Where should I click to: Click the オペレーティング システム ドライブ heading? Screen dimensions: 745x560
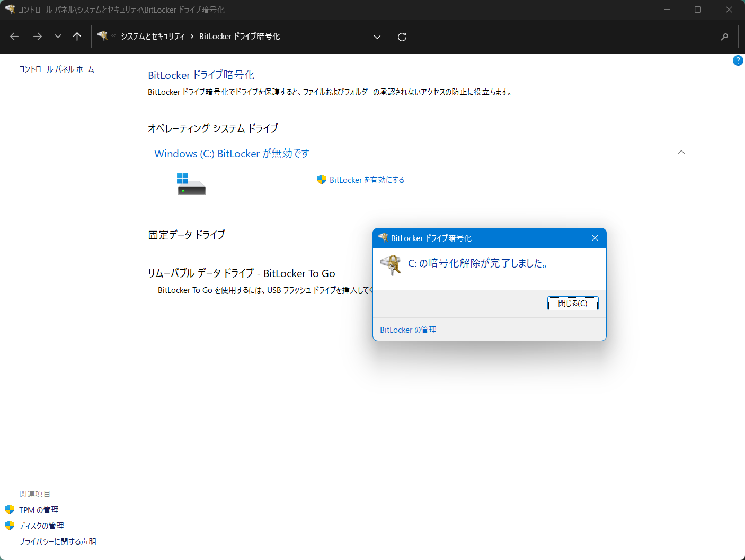tap(213, 128)
